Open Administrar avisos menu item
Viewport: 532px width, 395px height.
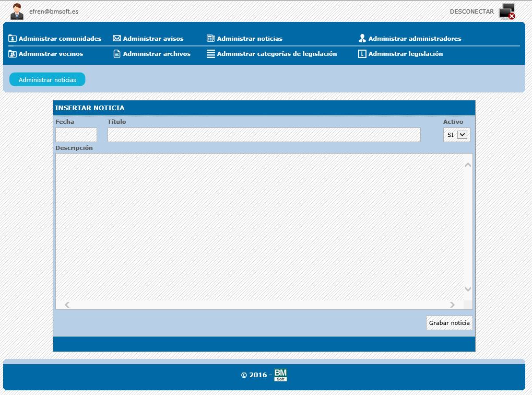tap(153, 39)
